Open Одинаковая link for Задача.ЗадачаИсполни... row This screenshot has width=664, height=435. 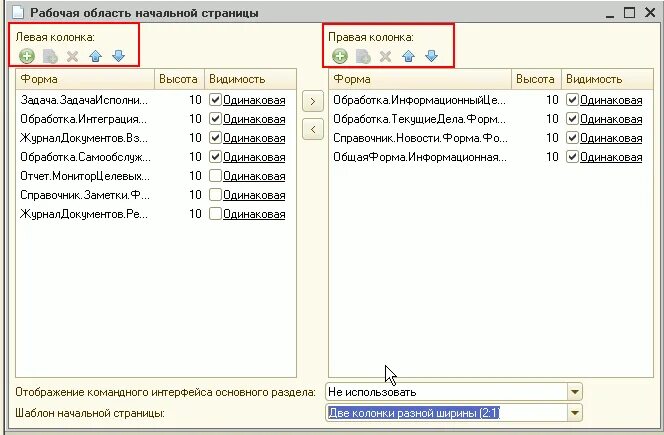pos(254,100)
